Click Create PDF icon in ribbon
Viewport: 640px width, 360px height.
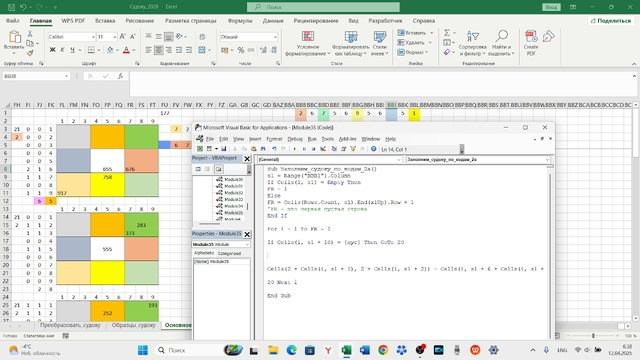tap(531, 43)
